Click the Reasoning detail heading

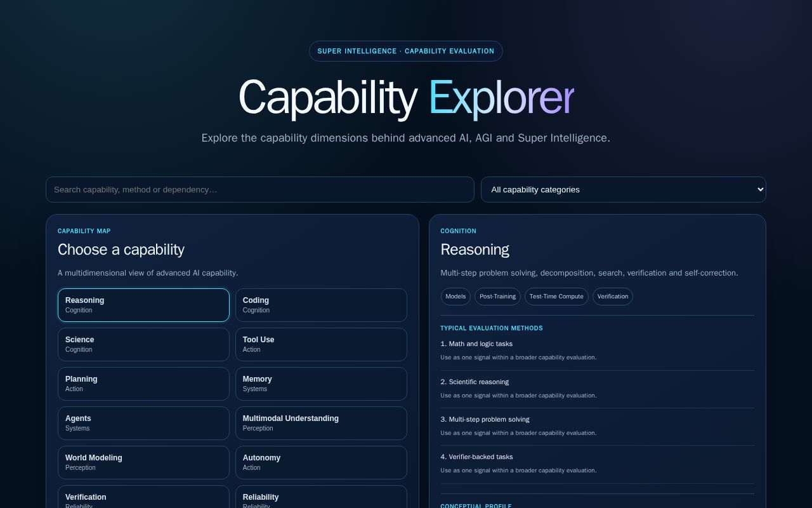pyautogui.click(x=475, y=250)
